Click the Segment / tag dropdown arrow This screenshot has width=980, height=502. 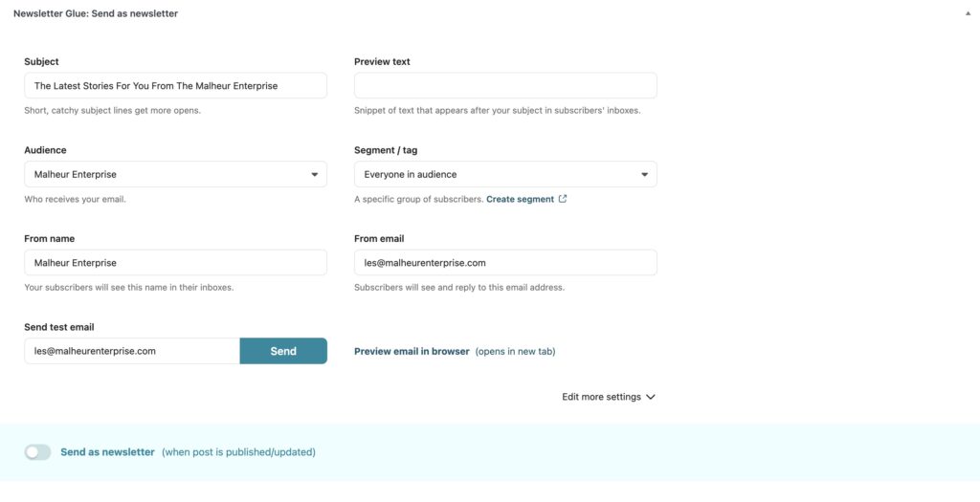coord(645,175)
